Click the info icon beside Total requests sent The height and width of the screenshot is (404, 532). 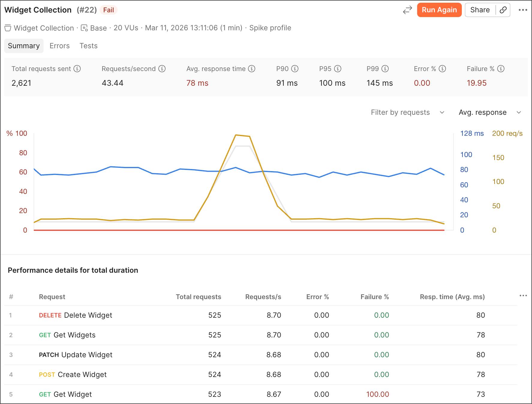tap(77, 69)
